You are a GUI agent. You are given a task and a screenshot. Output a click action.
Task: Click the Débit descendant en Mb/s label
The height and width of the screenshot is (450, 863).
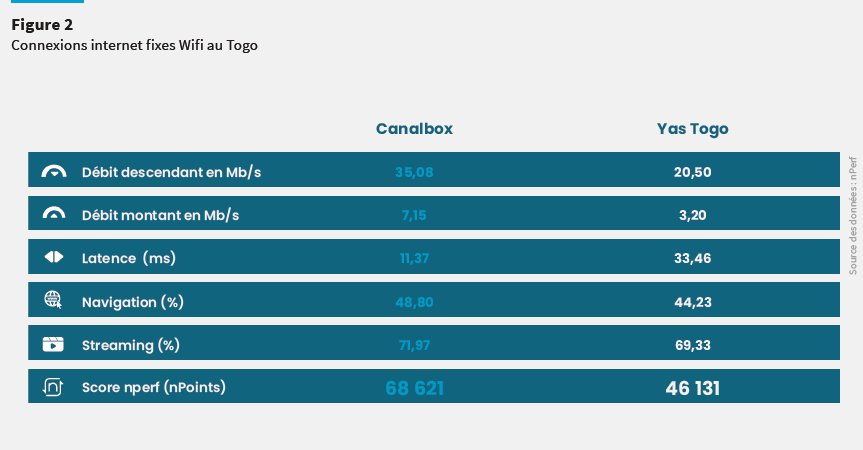[x=171, y=172]
